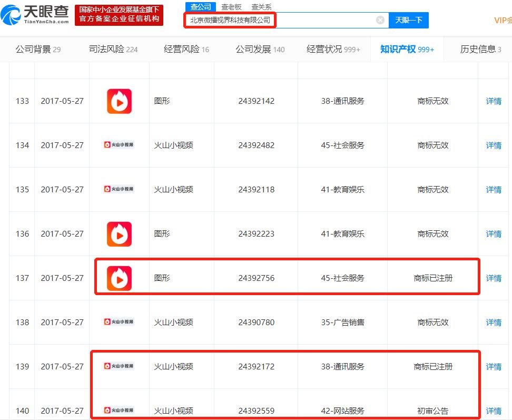Click 45-社会服务 in row 134
This screenshot has height=420, width=512.
342,145
